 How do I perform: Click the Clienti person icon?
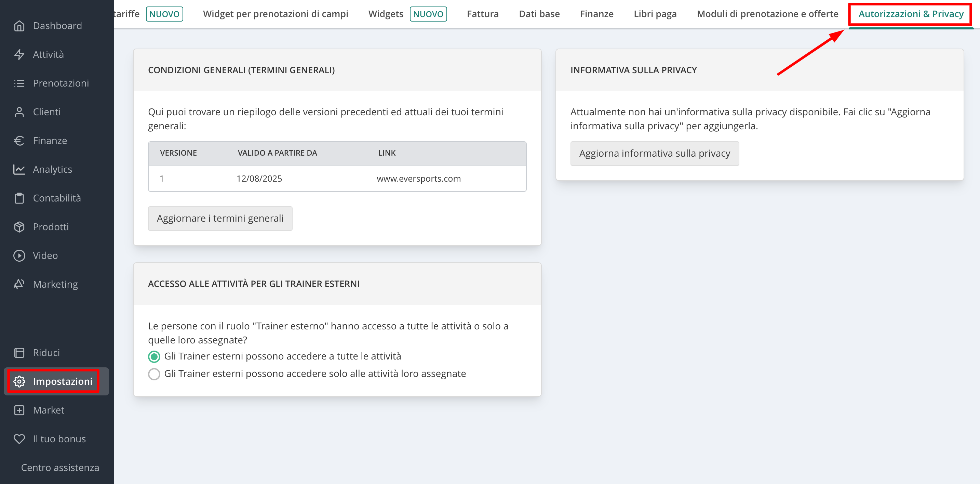pyautogui.click(x=19, y=112)
